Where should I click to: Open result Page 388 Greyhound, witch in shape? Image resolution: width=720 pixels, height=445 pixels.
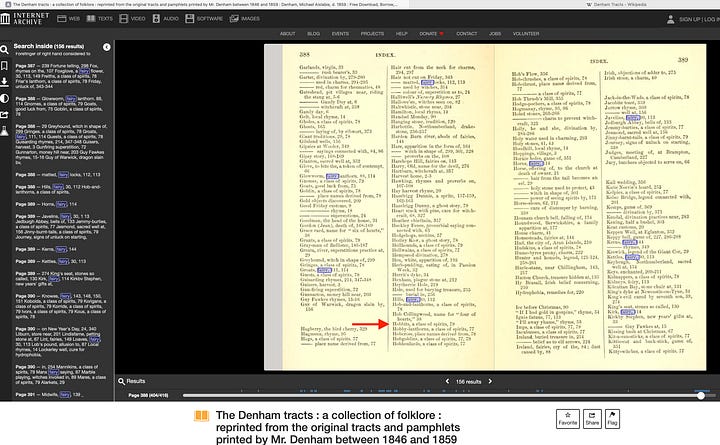tap(60, 144)
